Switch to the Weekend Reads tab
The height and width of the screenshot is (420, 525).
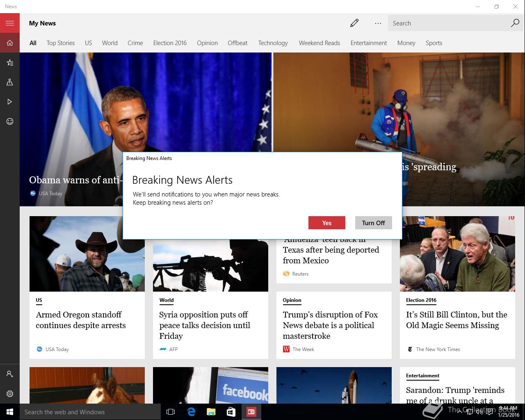click(x=319, y=43)
